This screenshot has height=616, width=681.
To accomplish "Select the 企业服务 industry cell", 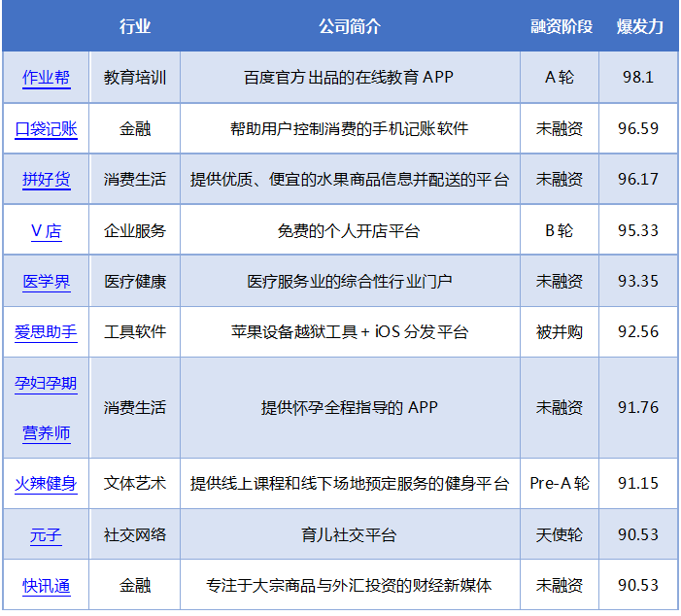I will tap(135, 230).
